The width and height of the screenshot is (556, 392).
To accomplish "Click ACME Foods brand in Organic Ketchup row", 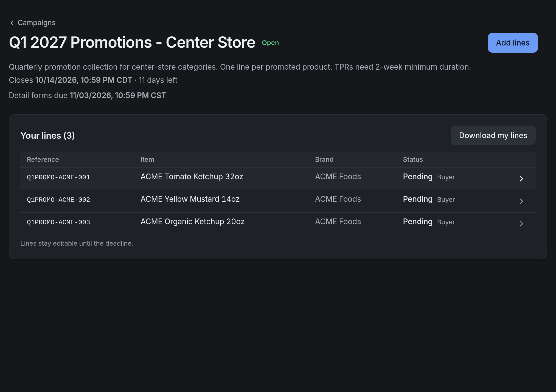I will click(x=338, y=221).
